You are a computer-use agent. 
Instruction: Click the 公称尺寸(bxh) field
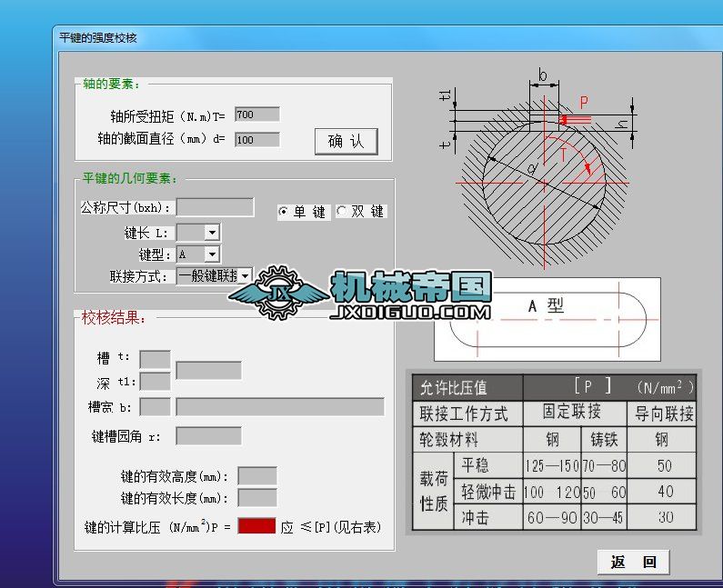[216, 207]
